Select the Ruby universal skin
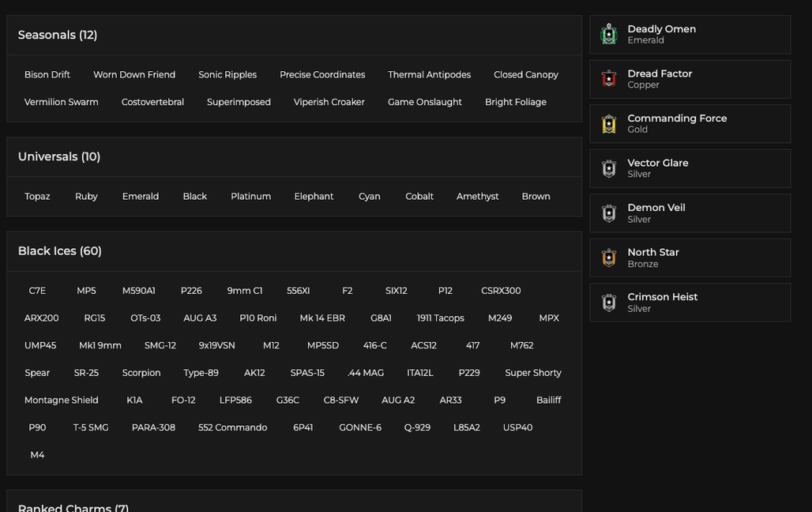The height and width of the screenshot is (512, 812). pos(86,197)
